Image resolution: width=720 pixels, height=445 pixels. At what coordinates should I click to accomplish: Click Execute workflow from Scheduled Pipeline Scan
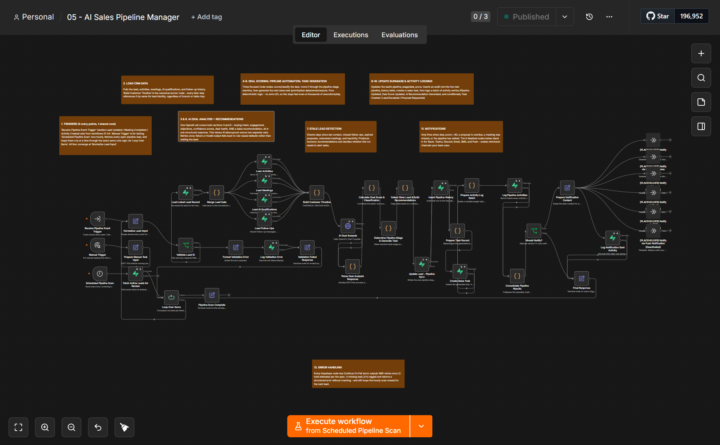click(348, 426)
